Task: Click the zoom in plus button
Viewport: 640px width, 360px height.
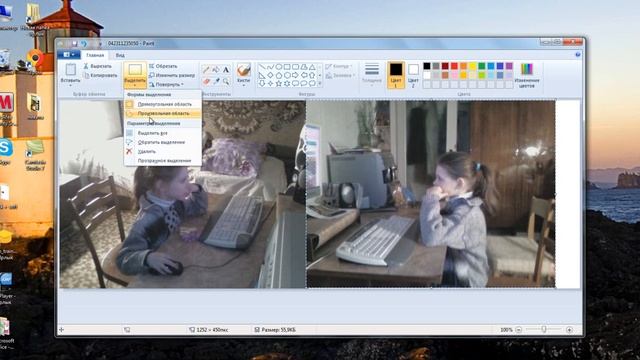Action: (x=569, y=330)
